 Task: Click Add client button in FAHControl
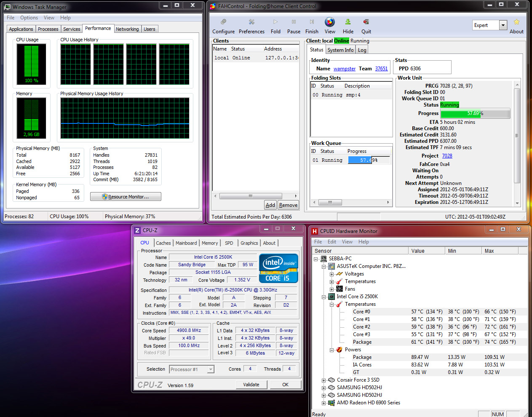[x=270, y=205]
